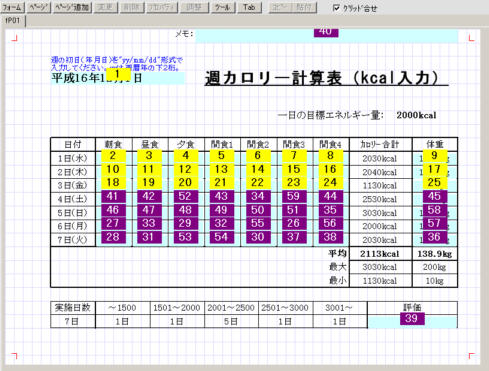Image resolution: width=489 pixels, height=371 pixels.
Task: Switch to the fP01 page tab
Action: (x=13, y=21)
